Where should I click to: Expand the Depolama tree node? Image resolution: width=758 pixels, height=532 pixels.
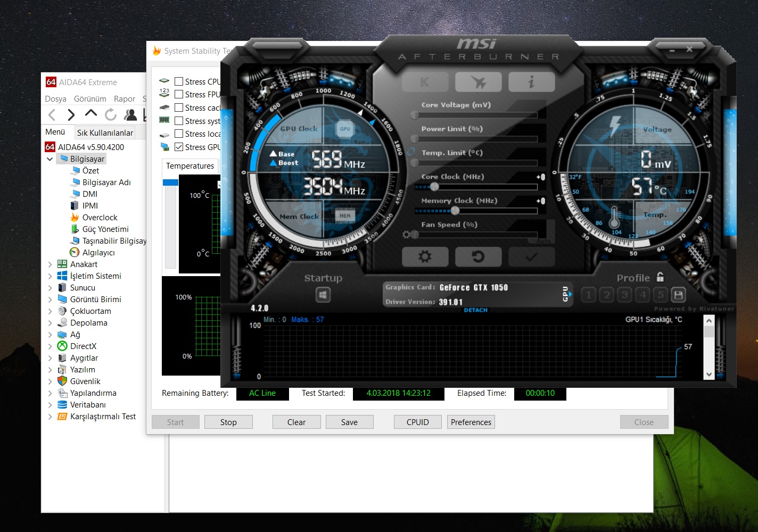coord(50,323)
